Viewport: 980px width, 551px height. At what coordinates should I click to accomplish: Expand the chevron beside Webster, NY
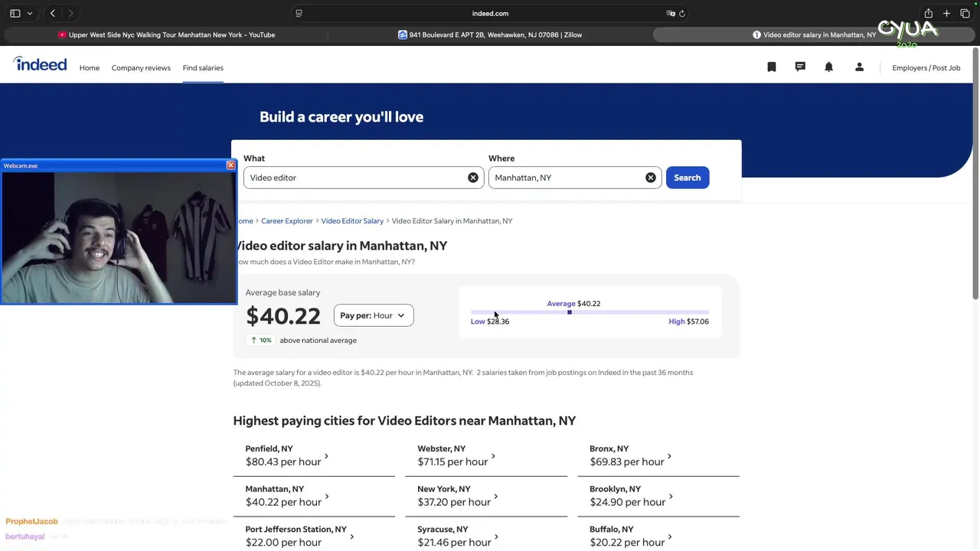click(x=493, y=456)
